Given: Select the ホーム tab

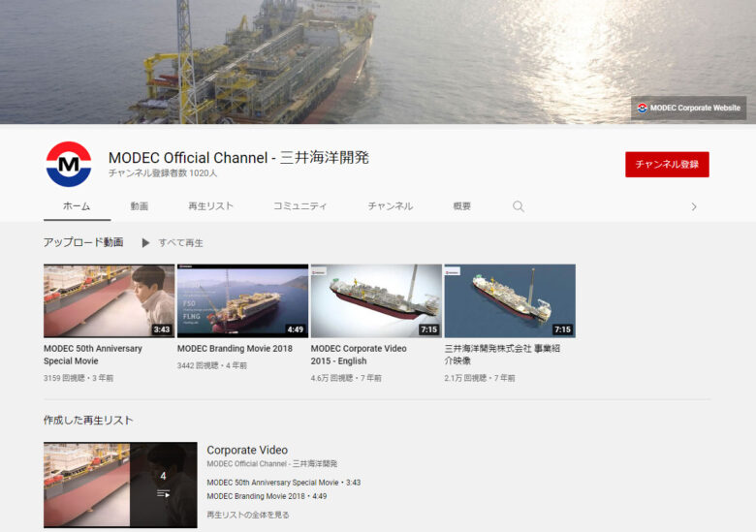Looking at the screenshot, I should [77, 206].
